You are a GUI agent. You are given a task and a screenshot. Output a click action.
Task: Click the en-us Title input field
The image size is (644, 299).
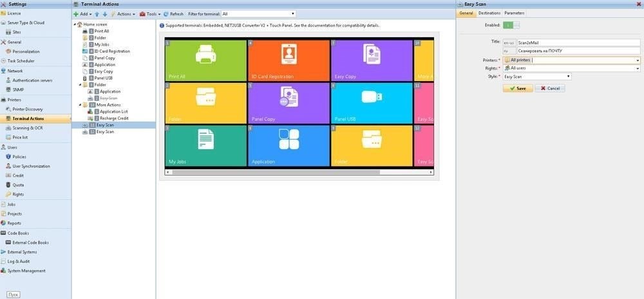point(578,42)
